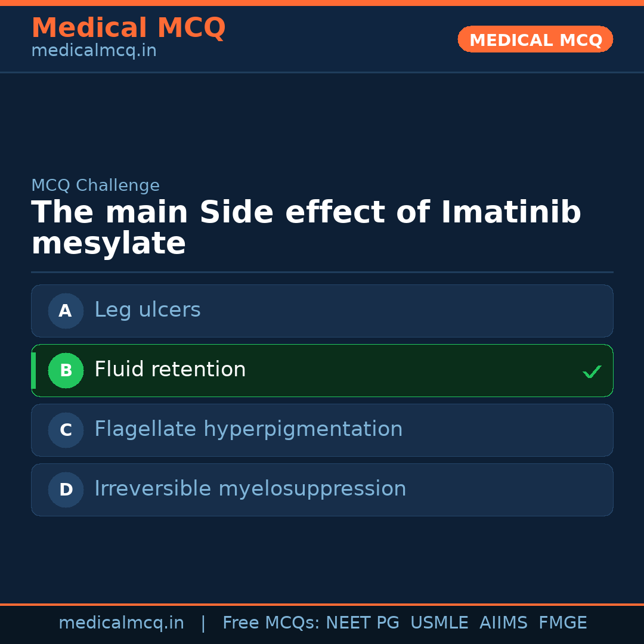Click the green bar beside option B
The height and width of the screenshot is (644, 644).
(33, 370)
